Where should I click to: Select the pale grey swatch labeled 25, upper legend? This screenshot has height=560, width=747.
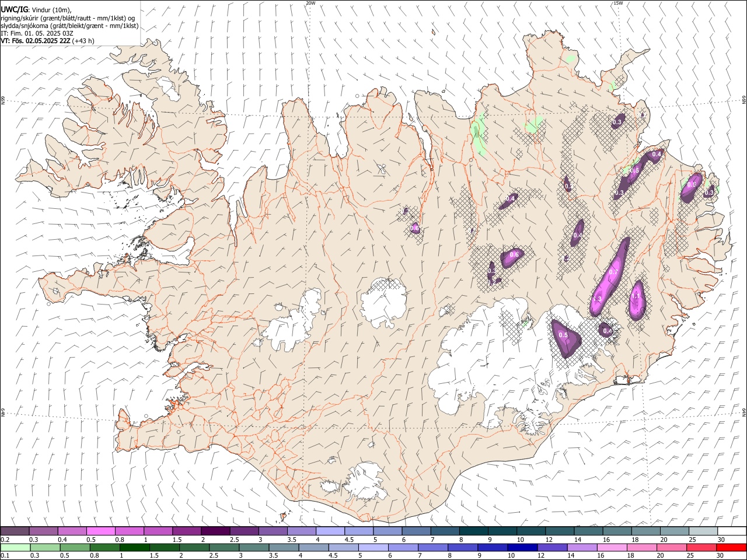(703, 531)
